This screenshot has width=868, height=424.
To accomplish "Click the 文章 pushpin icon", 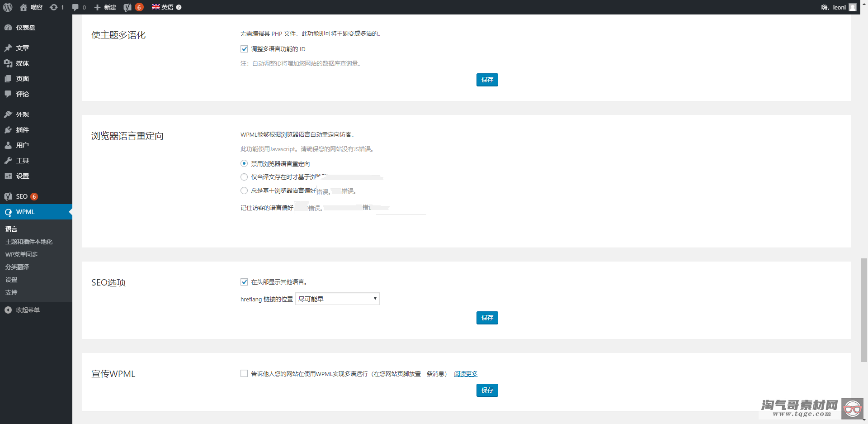I will [x=8, y=48].
